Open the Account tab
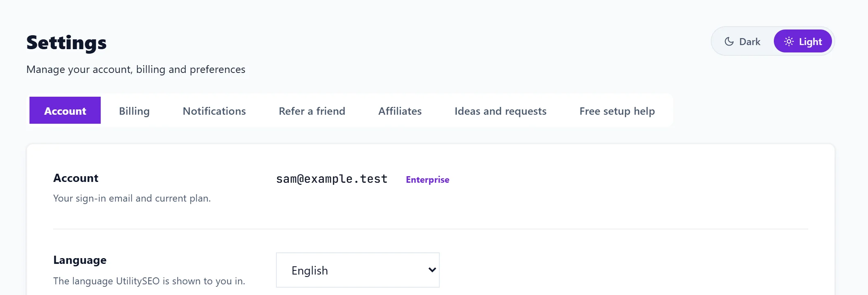The height and width of the screenshot is (295, 868). coord(65,111)
